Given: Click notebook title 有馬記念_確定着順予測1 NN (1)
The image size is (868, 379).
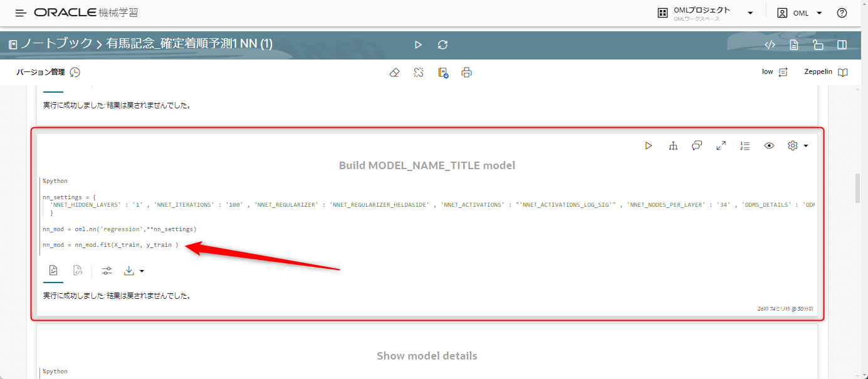Looking at the screenshot, I should 189,44.
